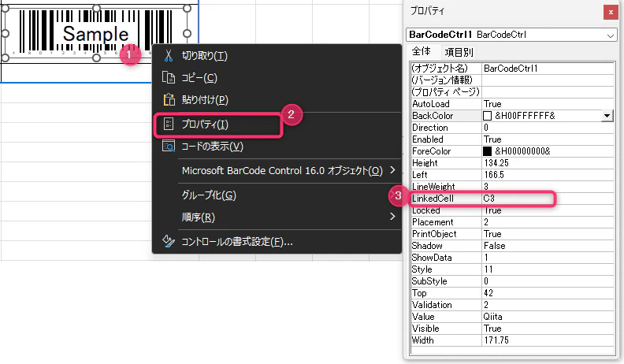Open BarCodeCtrl1 object combo box
Screen dimensions: 624x364
point(511,35)
